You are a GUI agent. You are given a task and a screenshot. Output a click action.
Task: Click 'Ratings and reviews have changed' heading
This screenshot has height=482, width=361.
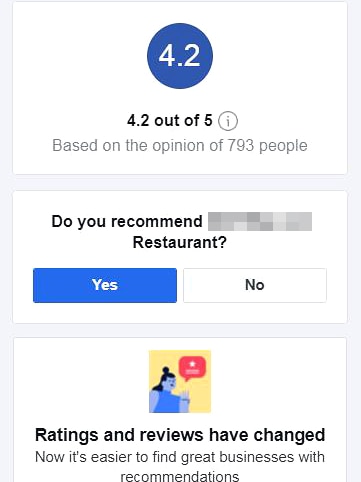[180, 435]
